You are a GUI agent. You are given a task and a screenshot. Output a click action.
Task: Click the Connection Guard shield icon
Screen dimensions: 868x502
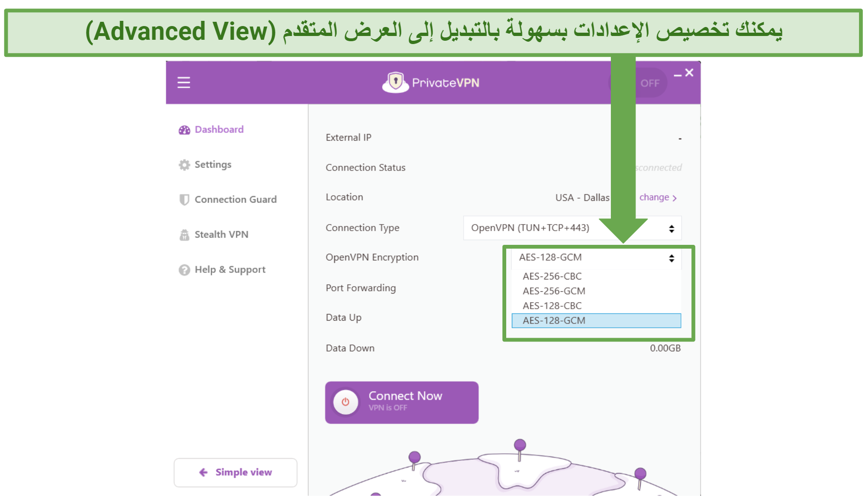[184, 199]
